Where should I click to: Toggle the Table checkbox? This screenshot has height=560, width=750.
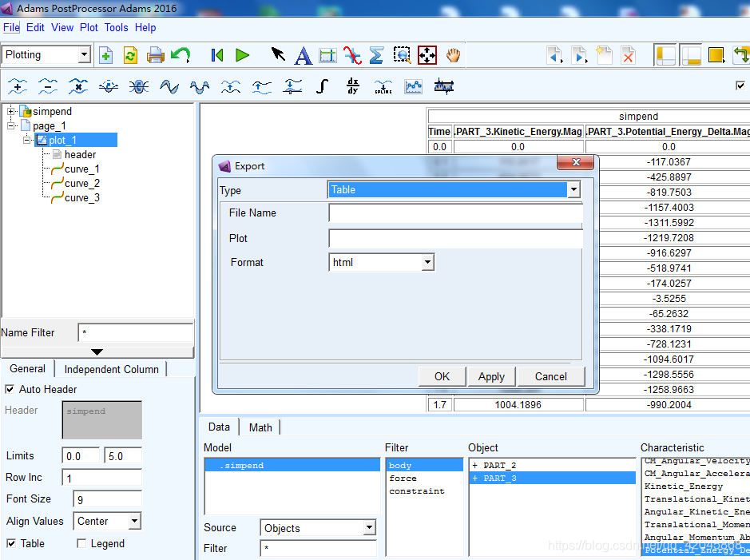[10, 543]
